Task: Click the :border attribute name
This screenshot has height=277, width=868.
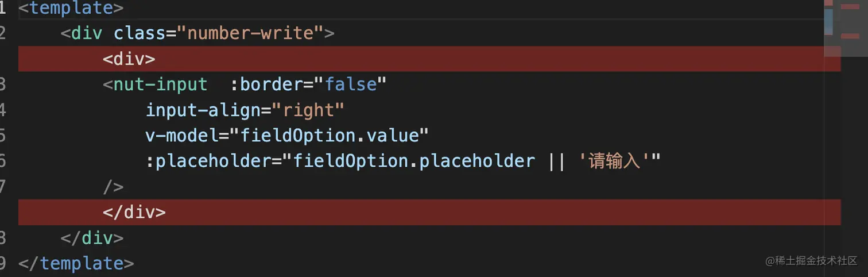Action: tap(267, 84)
